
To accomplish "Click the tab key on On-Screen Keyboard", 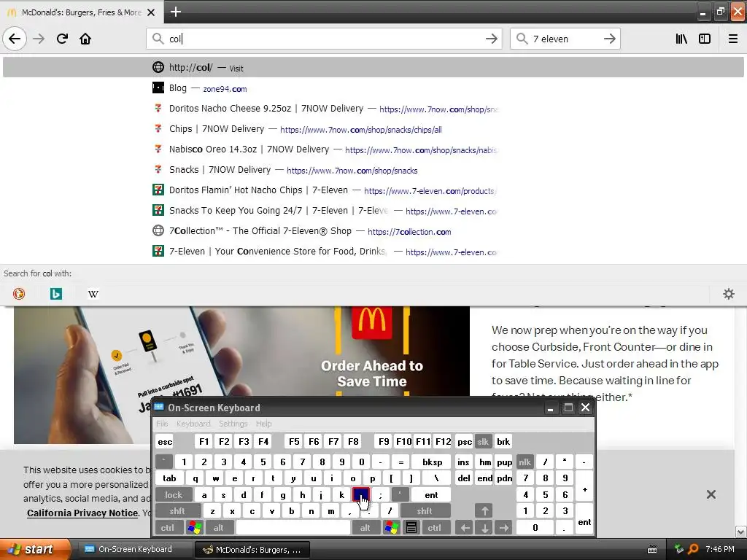I will [169, 478].
